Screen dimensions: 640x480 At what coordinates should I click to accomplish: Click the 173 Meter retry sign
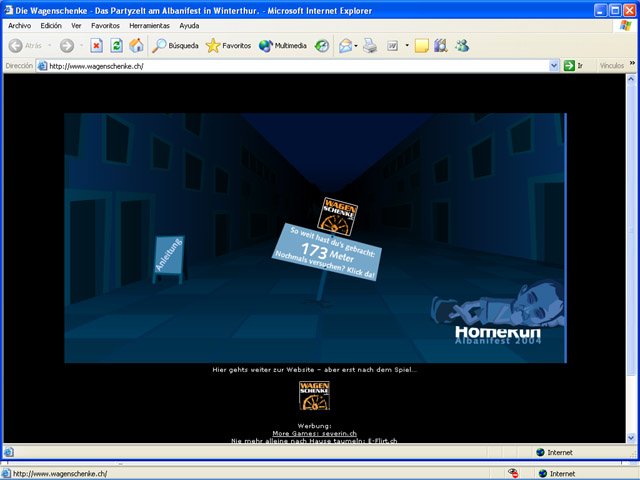click(327, 252)
